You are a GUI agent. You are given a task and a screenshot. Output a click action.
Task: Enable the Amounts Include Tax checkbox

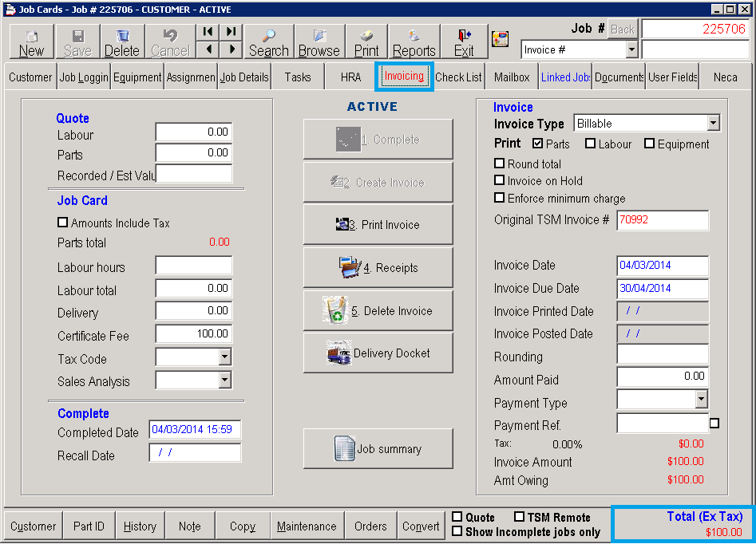click(63, 223)
